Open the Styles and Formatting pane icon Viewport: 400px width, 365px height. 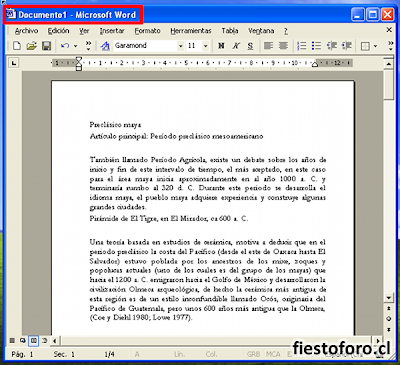(105, 46)
